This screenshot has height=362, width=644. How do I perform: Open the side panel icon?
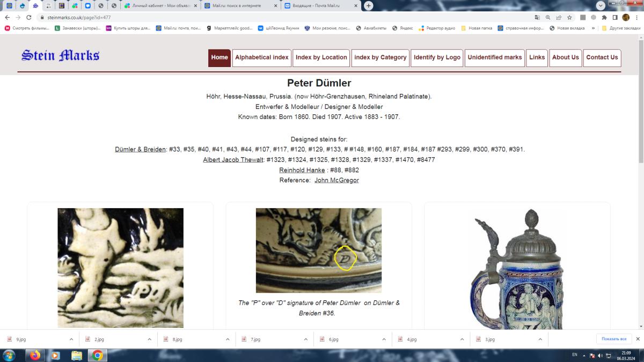614,17
